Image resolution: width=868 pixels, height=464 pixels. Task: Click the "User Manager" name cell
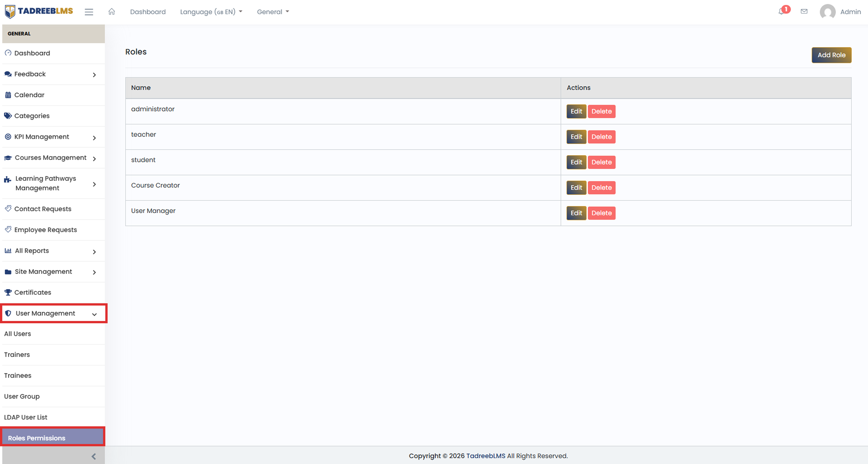pos(343,213)
